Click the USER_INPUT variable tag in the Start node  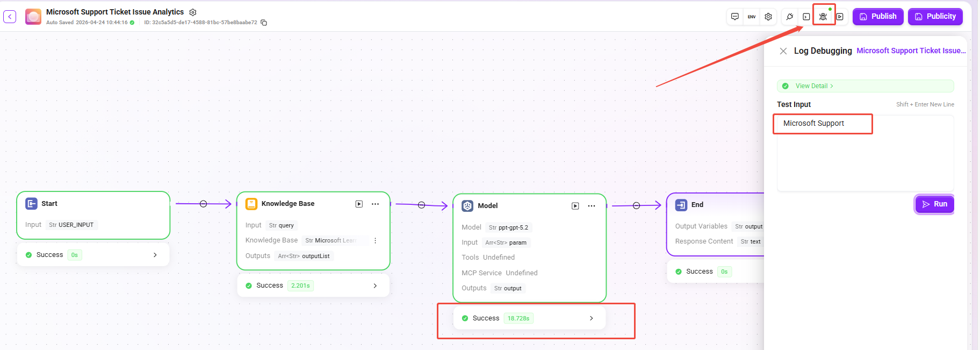point(71,225)
